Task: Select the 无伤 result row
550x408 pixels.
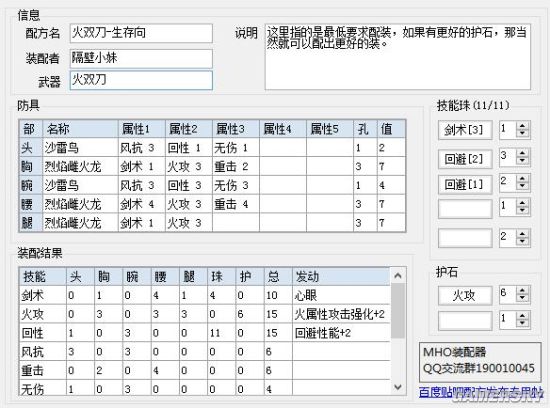Action: coord(204,389)
